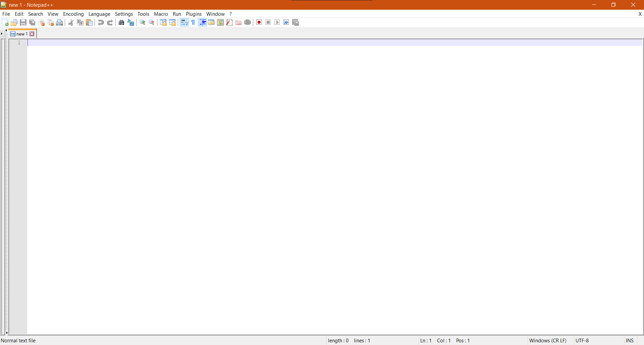Screen dimensions: 644x345
Task: Click the New file toolbar icon
Action: click(x=5, y=22)
